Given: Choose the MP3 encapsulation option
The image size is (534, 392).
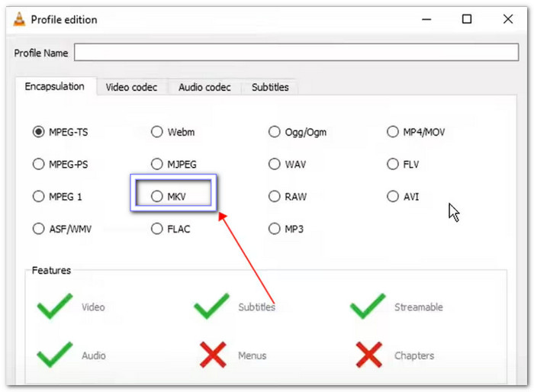Looking at the screenshot, I should 275,228.
